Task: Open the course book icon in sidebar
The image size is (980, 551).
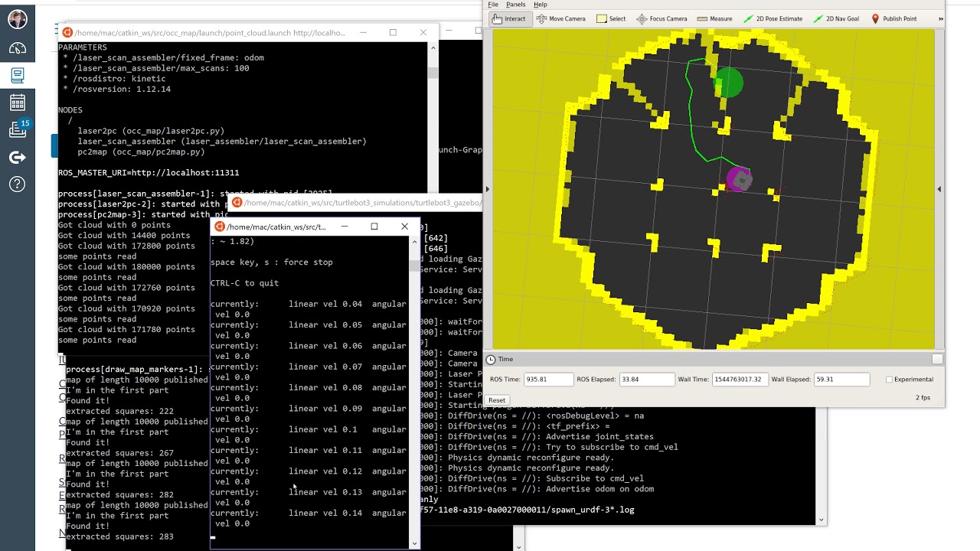Action: [18, 75]
